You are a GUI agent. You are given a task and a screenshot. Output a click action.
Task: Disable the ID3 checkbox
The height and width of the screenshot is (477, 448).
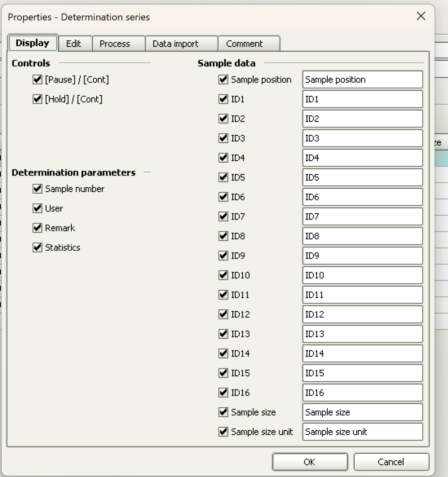coord(223,138)
